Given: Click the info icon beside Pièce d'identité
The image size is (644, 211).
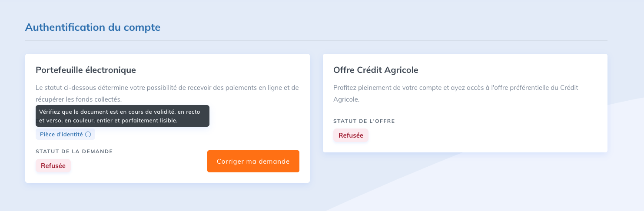Looking at the screenshot, I should click(x=88, y=135).
